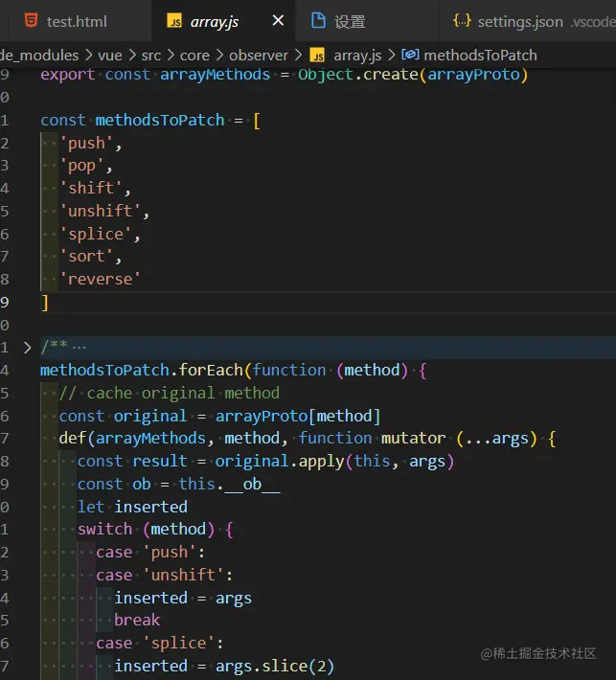Click the break statement
The image size is (616, 680).
coord(137,621)
